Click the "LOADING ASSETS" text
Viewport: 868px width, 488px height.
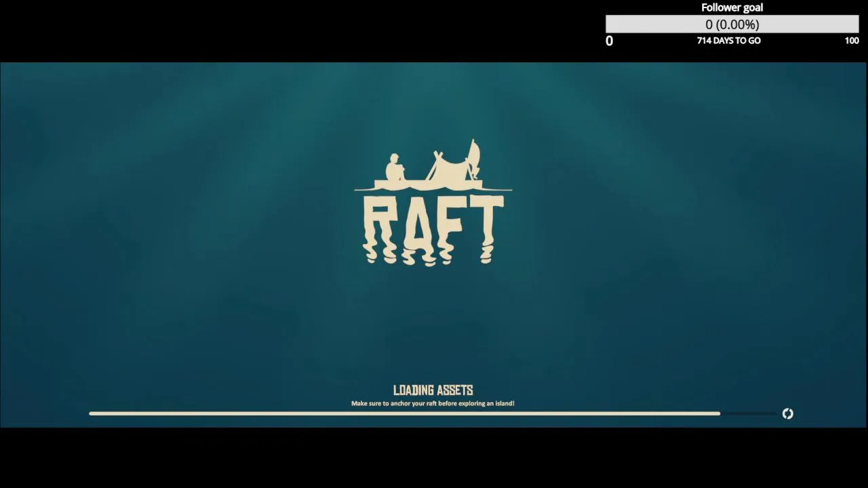click(x=433, y=390)
